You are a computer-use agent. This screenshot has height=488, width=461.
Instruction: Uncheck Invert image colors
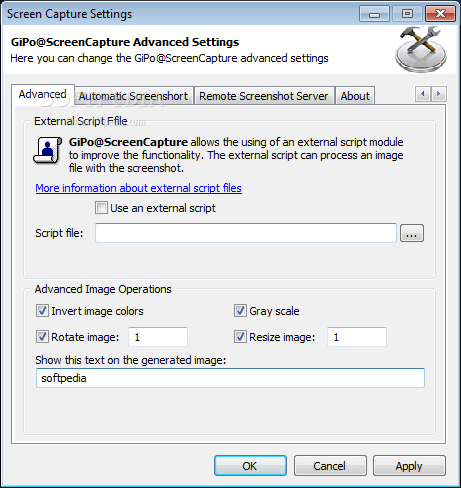click(x=42, y=311)
